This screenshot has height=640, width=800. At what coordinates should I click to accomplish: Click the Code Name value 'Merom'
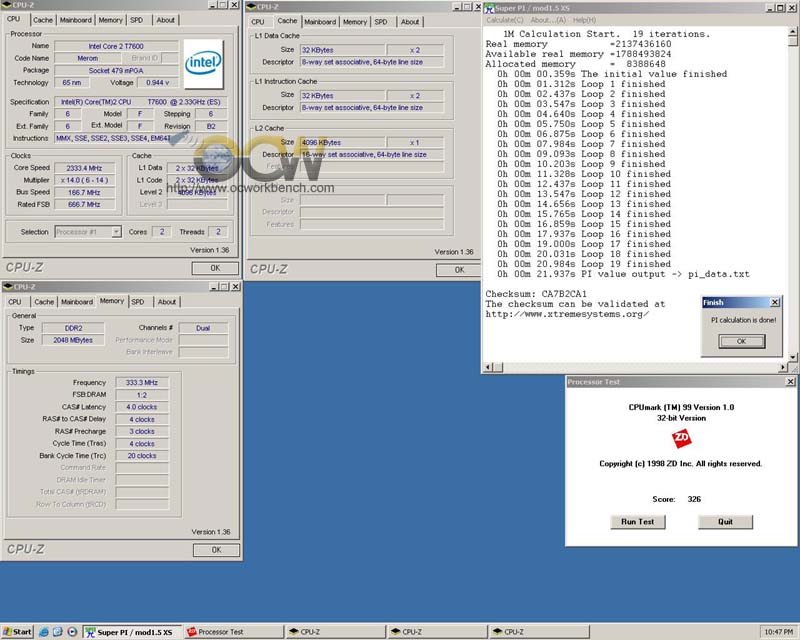point(88,58)
